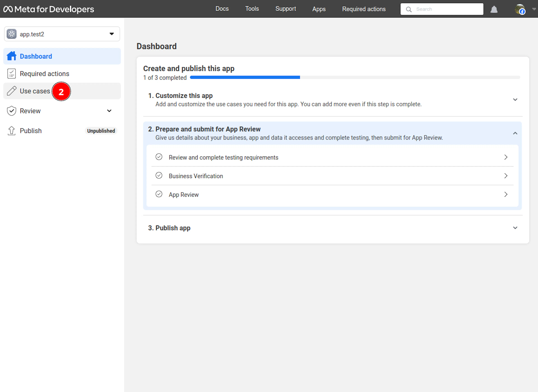Open arrow for testing requirements row
Screen dimensions: 538x392
coord(506,157)
